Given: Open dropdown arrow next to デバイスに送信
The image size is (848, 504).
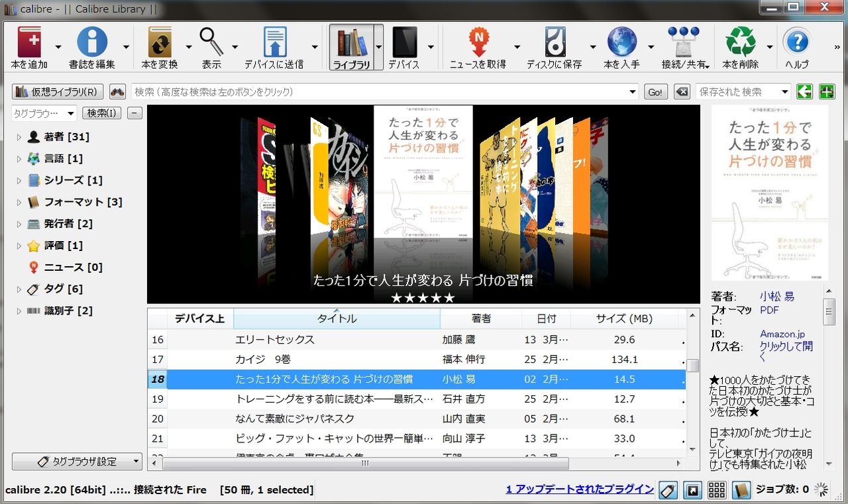Looking at the screenshot, I should [315, 47].
